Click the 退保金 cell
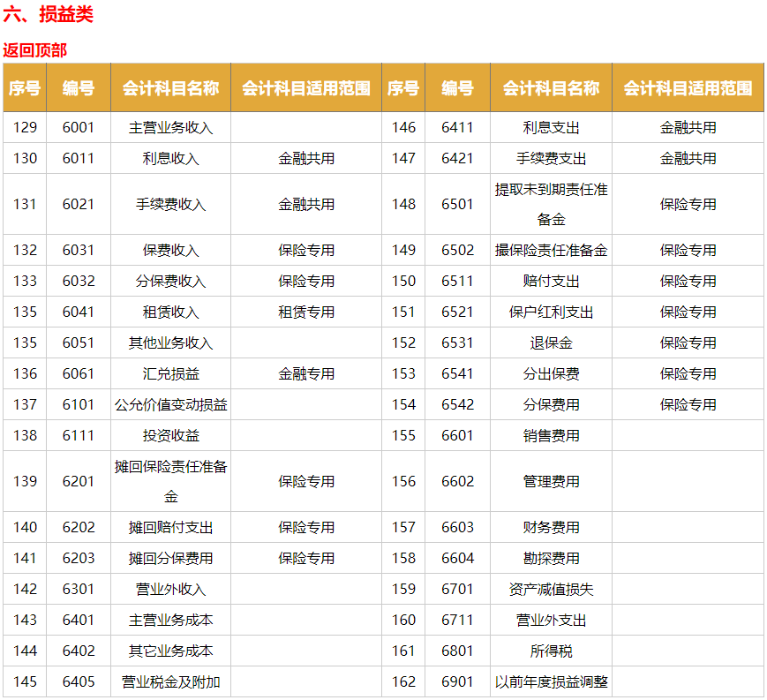Screen dimensions: 767x700 [x=553, y=342]
